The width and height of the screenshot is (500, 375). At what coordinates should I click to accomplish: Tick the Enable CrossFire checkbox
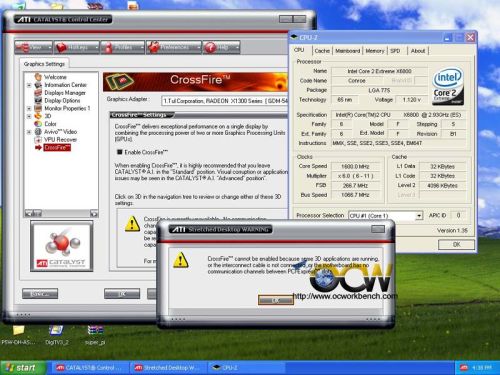(120, 152)
